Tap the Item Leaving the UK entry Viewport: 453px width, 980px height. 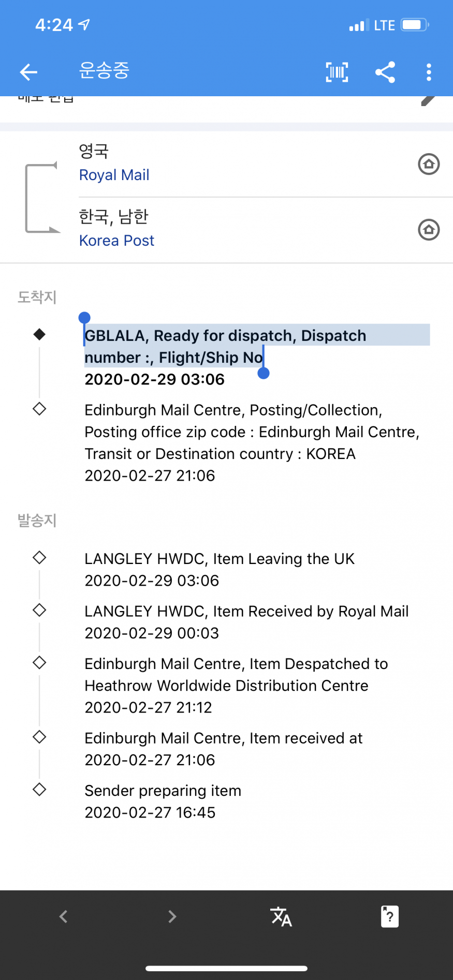220,569
